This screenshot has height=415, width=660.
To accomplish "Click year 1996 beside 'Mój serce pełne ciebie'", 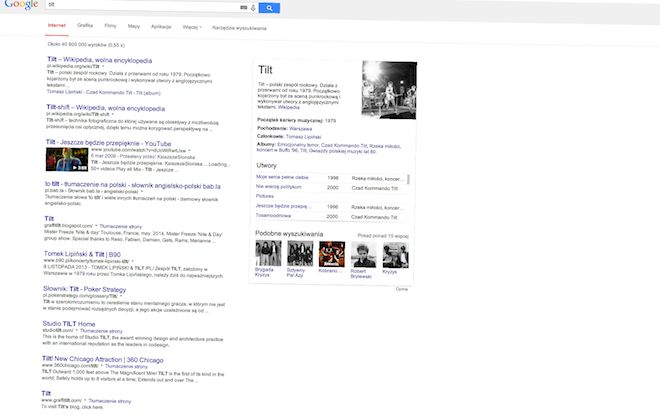I will (x=333, y=178).
